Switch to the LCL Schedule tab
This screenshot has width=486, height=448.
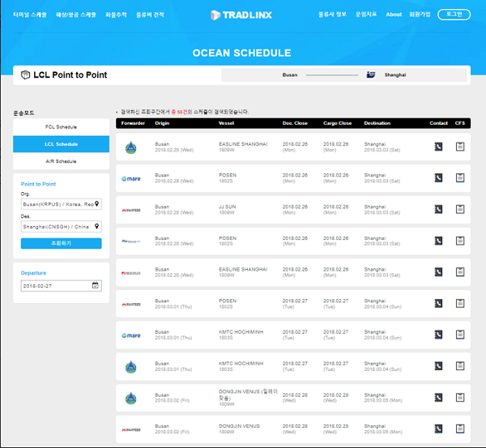[61, 144]
